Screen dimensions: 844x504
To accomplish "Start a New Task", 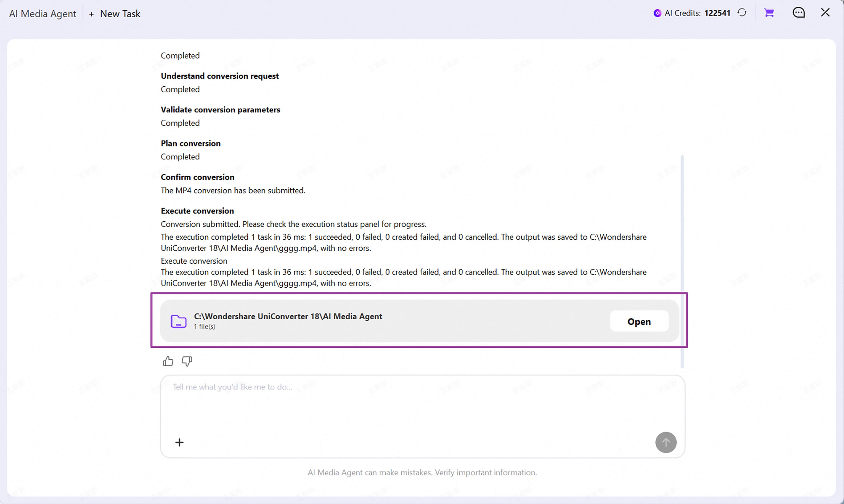I will pos(115,14).
